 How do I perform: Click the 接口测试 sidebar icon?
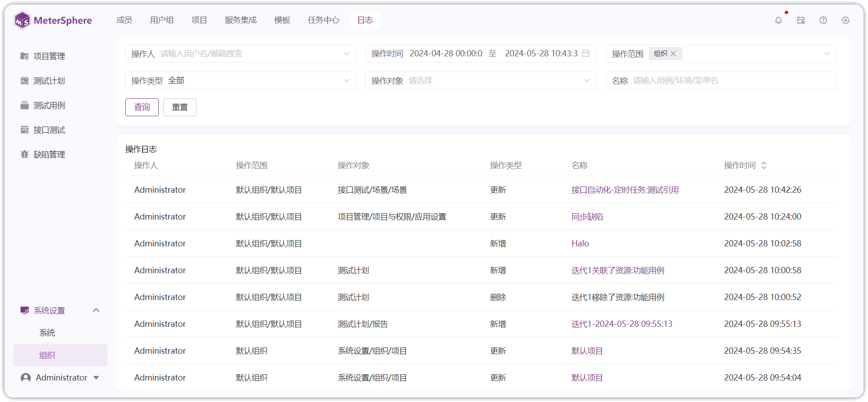click(25, 130)
